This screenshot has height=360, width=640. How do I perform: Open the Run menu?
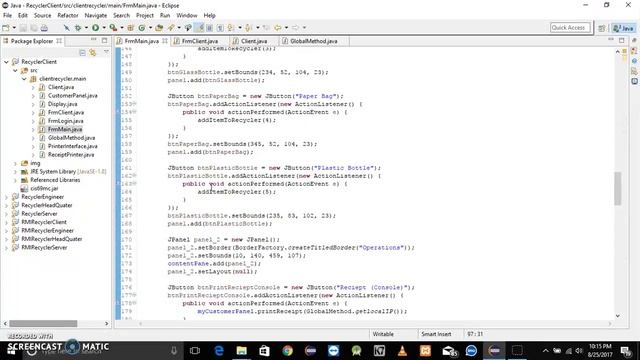165,16
